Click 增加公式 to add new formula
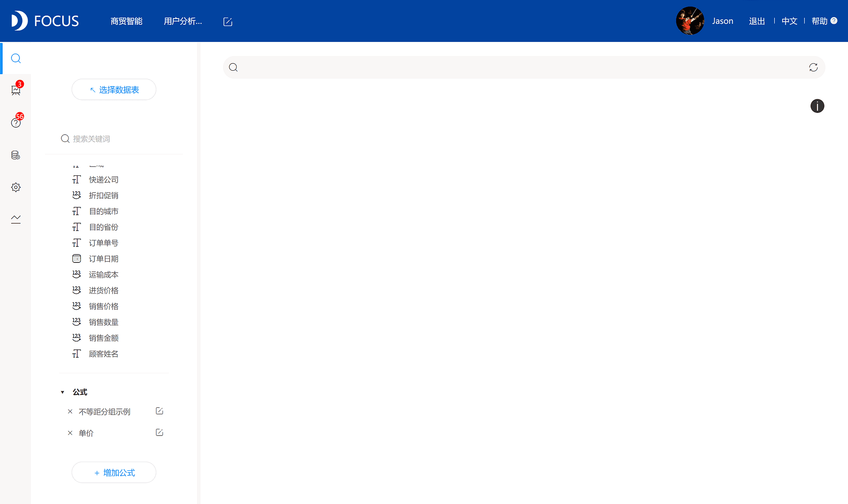The width and height of the screenshot is (848, 504). click(x=114, y=473)
